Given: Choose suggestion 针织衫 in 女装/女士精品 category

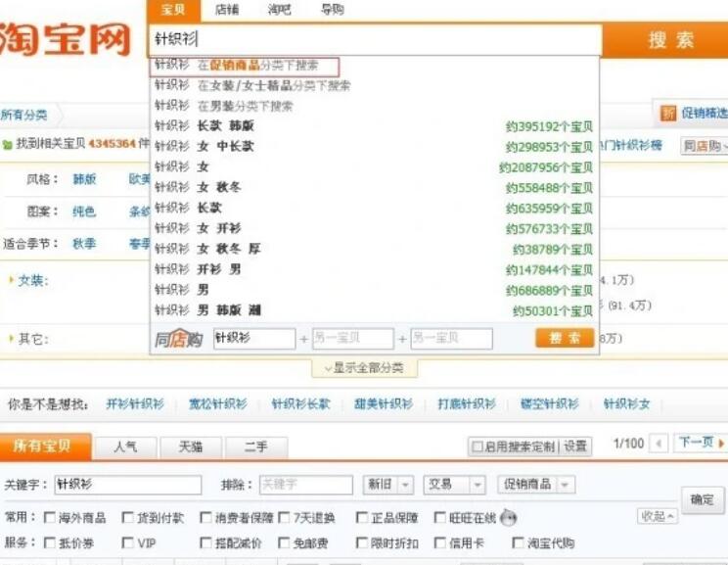Looking at the screenshot, I should (374, 85).
